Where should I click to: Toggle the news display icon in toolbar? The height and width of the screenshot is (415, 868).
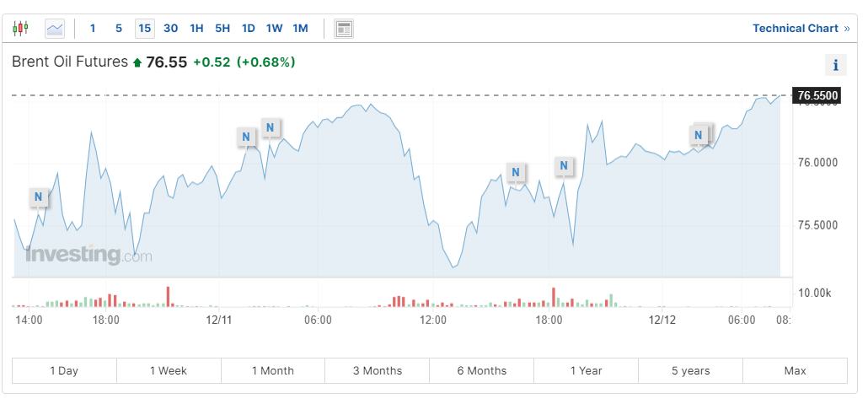click(344, 29)
